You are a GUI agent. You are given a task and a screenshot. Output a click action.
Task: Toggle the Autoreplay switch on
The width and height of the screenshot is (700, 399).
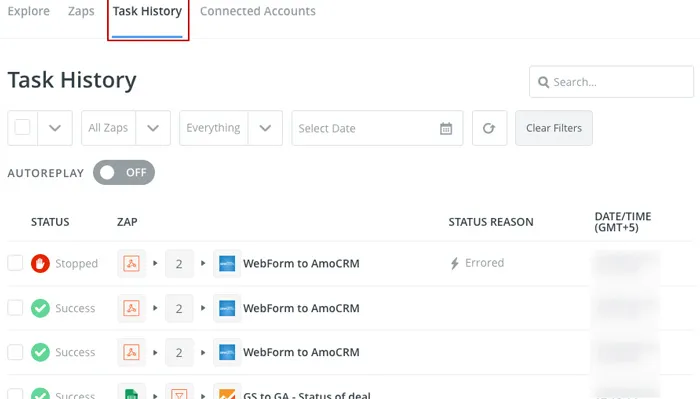click(x=124, y=172)
